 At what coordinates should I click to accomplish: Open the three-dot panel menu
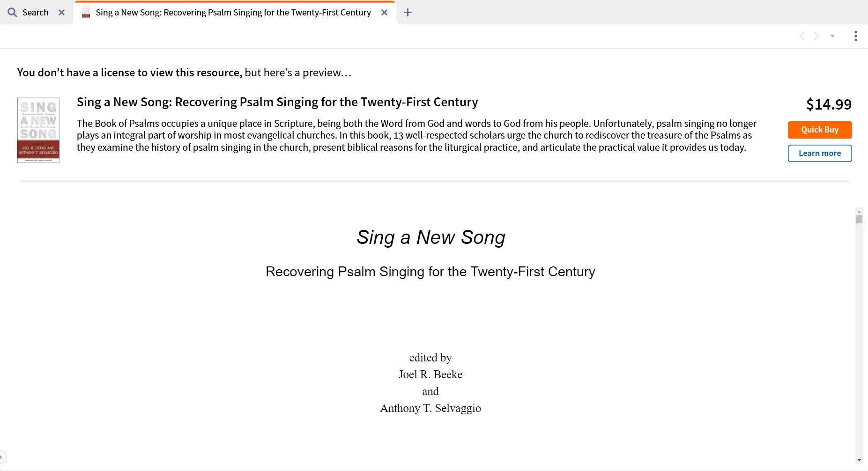pyautogui.click(x=855, y=36)
